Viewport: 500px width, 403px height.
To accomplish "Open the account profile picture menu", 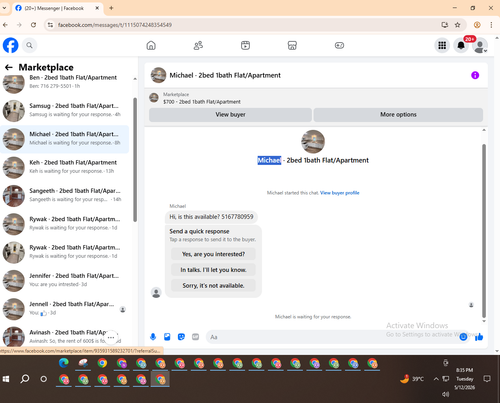I will (x=480, y=45).
